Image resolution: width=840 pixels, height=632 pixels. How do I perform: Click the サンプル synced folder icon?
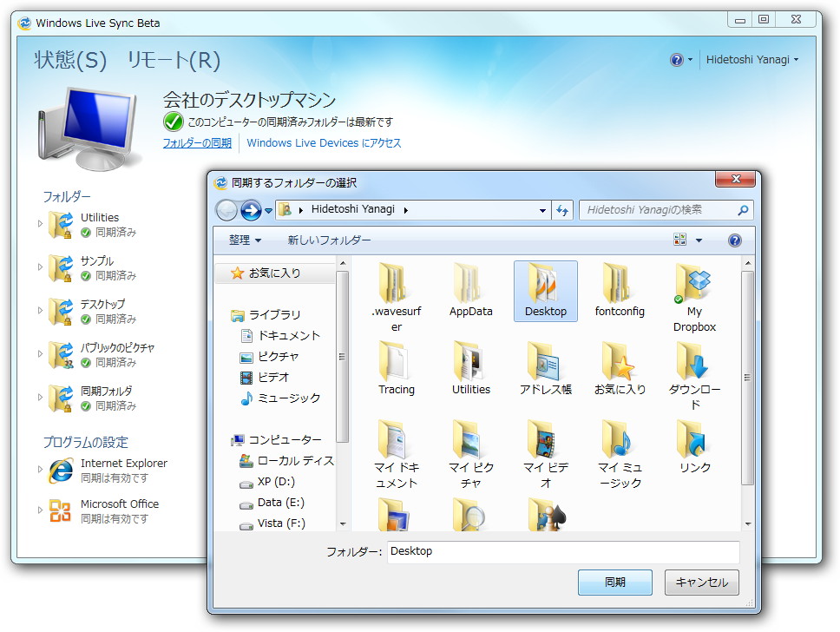click(x=61, y=268)
